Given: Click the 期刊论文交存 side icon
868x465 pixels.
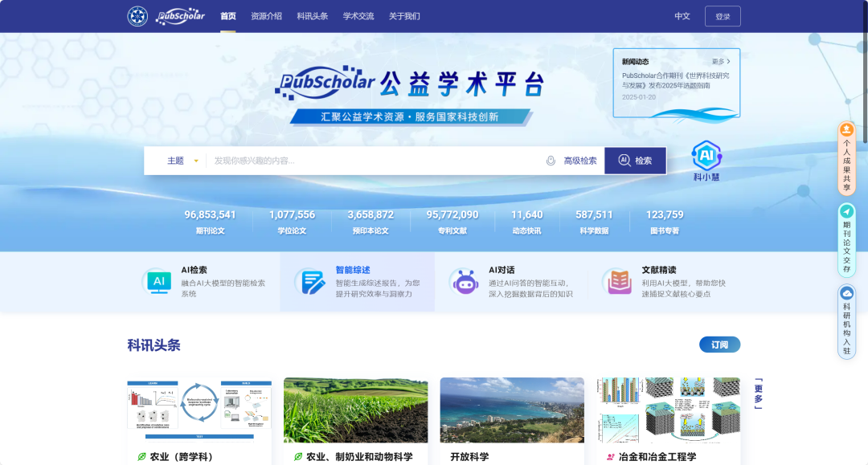Looking at the screenshot, I should [846, 211].
